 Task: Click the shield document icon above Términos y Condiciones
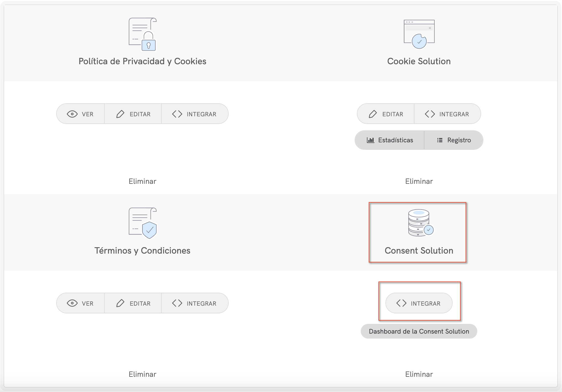(x=142, y=224)
